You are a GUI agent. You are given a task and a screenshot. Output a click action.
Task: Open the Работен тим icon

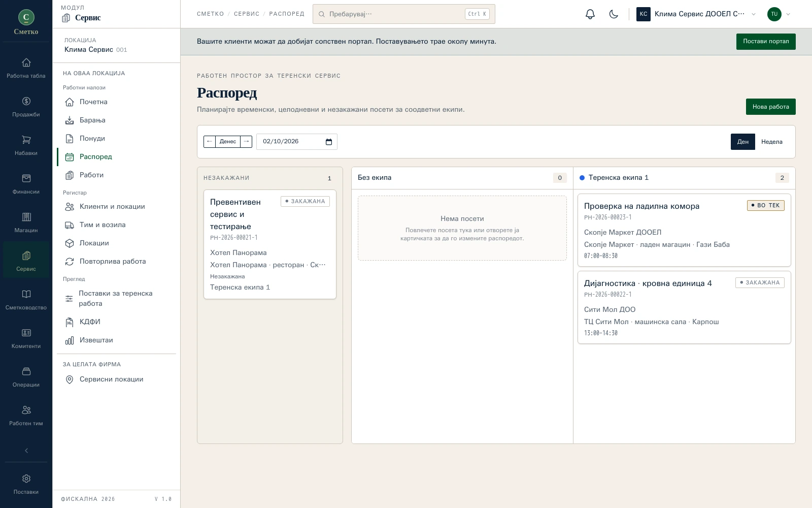point(26,416)
